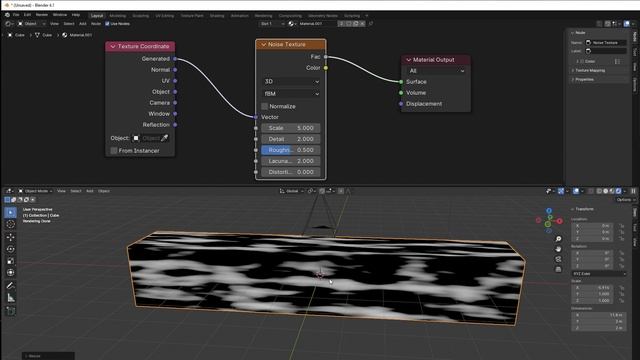Toggle viewport gizmos button
This screenshot has height=360, width=640.
pyautogui.click(x=561, y=191)
